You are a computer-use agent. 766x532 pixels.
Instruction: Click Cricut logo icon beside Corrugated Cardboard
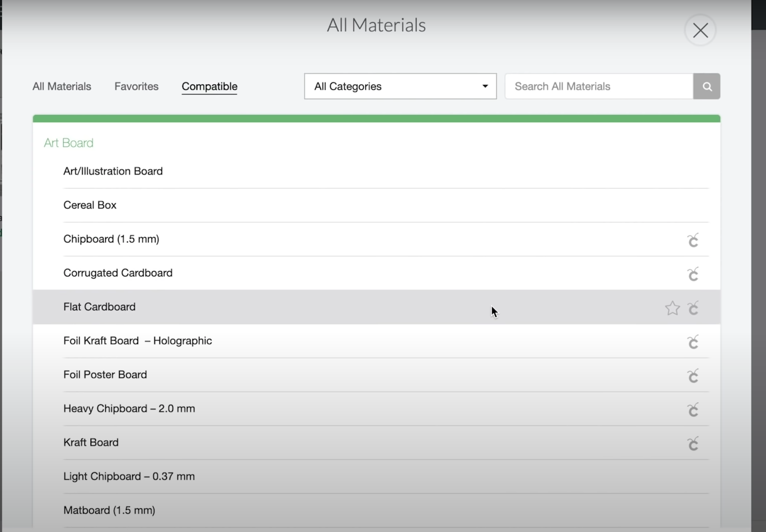pyautogui.click(x=693, y=274)
